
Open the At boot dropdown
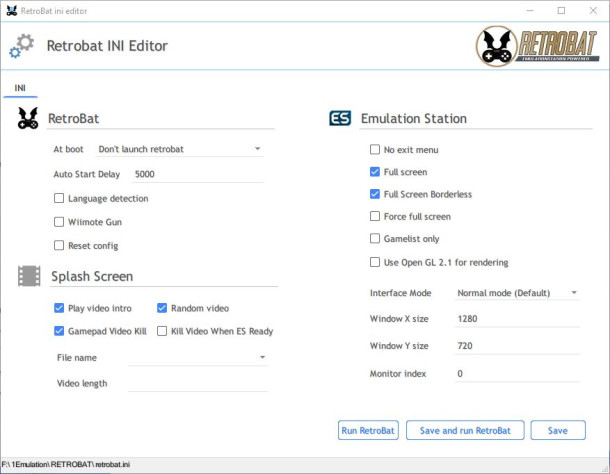pyautogui.click(x=180, y=149)
